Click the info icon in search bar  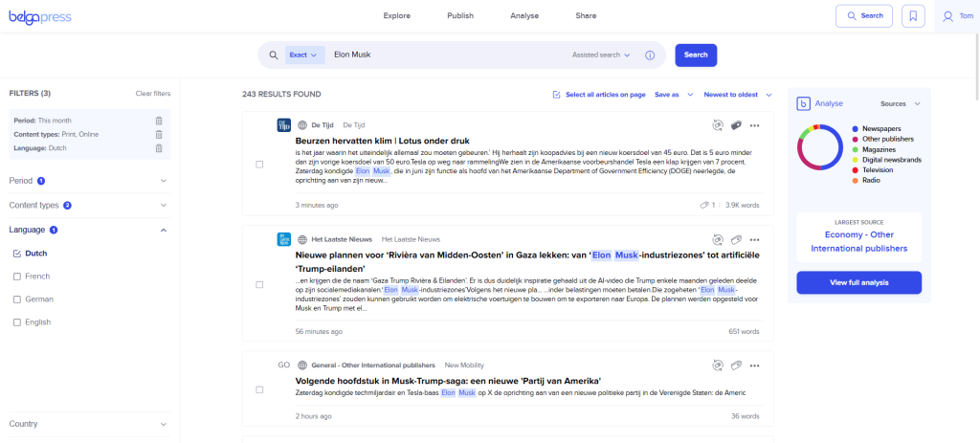point(650,55)
